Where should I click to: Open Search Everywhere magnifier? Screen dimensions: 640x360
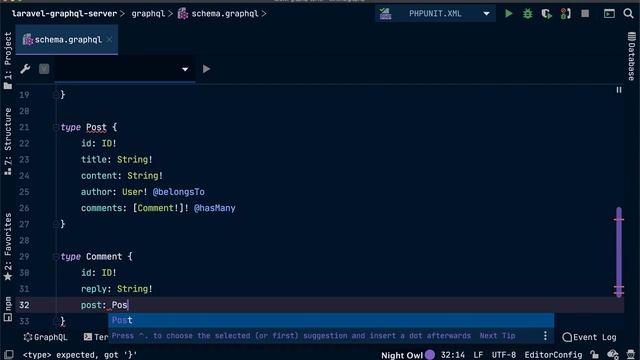[629, 13]
